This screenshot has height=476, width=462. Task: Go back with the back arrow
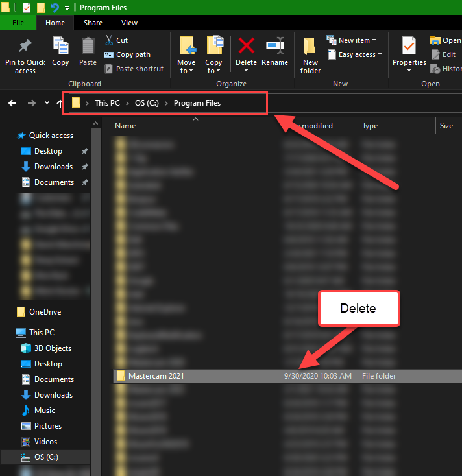(x=12, y=103)
